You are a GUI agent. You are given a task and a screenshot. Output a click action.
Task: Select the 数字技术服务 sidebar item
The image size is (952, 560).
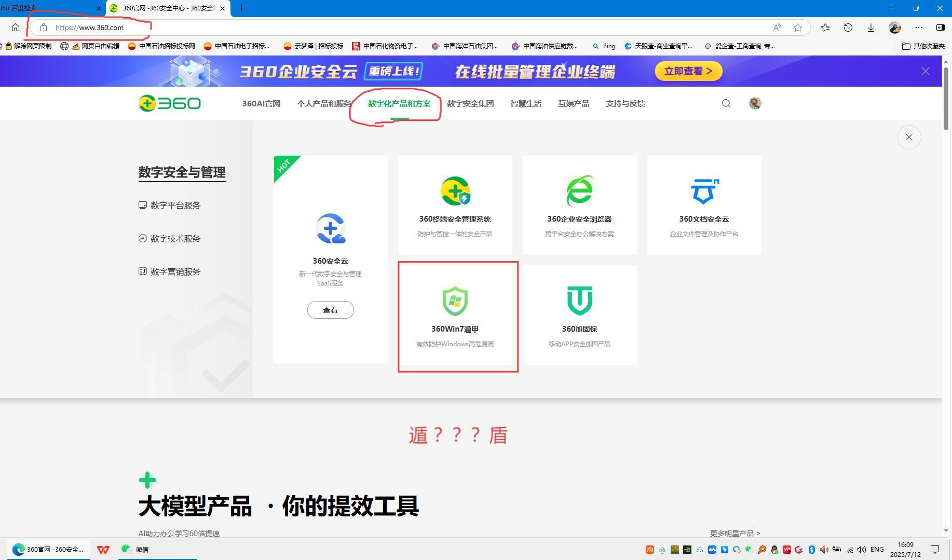tap(175, 239)
